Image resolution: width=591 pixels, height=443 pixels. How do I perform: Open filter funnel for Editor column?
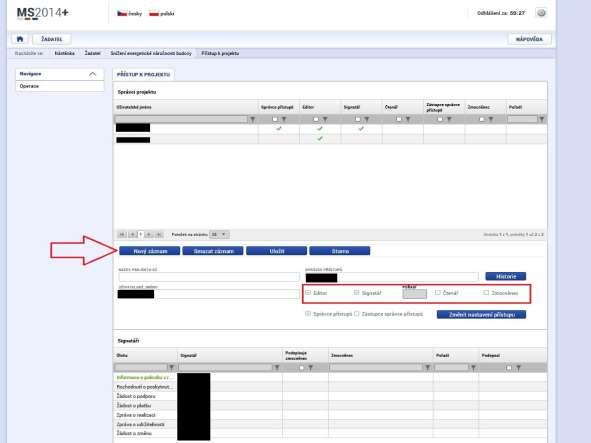coord(325,120)
